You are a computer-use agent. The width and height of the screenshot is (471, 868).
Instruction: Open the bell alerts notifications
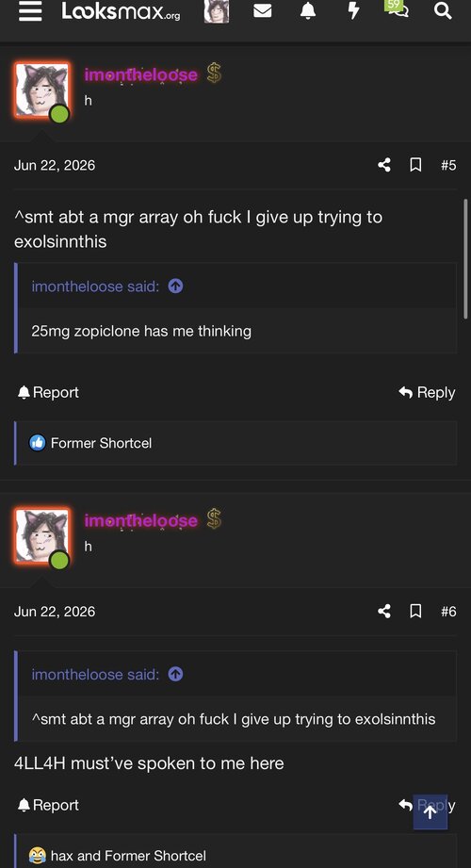308,10
